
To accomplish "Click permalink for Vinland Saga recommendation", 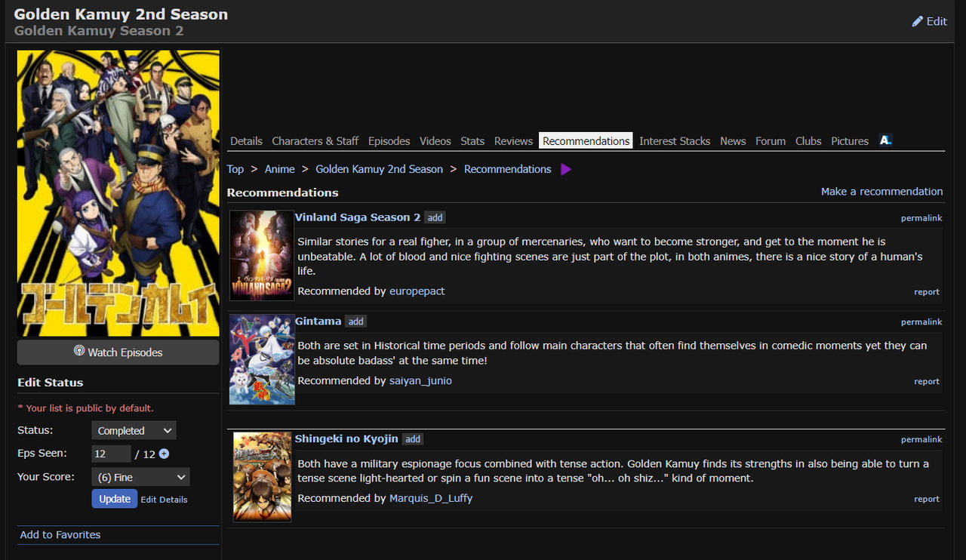I will coord(921,218).
